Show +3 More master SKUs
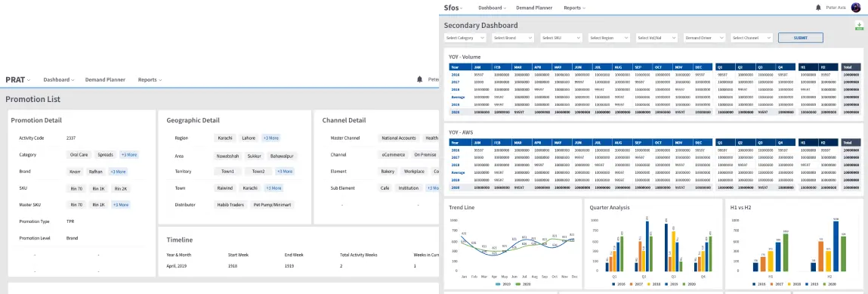This screenshot has width=868, height=294. click(x=121, y=205)
